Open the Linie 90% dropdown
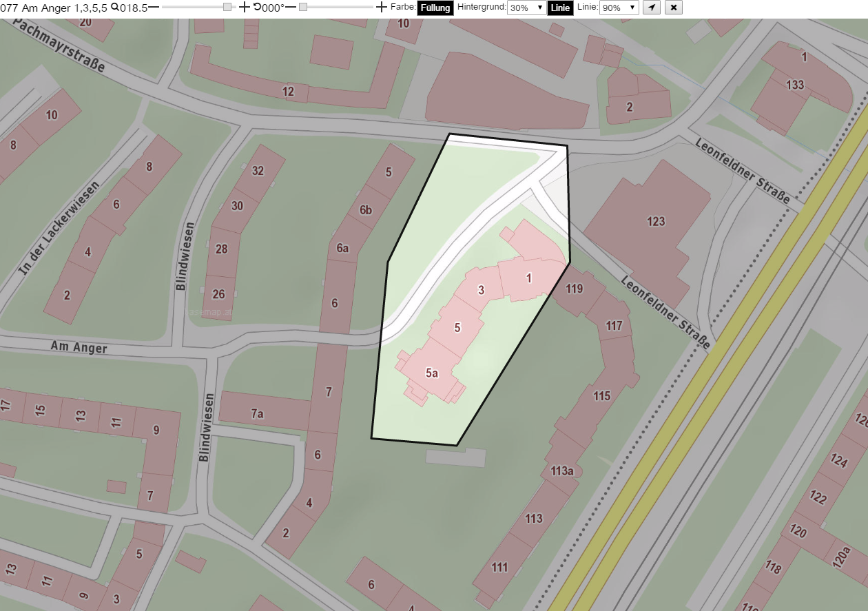Viewport: 868px width, 611px height. [x=619, y=8]
